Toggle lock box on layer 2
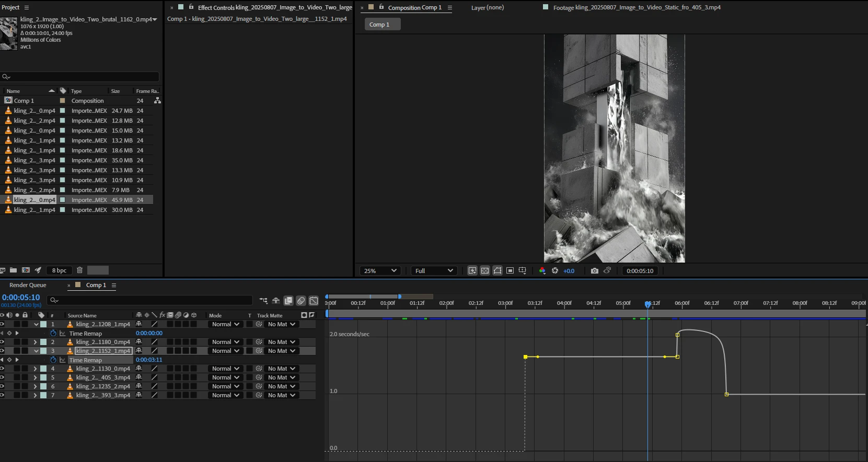 coord(25,342)
